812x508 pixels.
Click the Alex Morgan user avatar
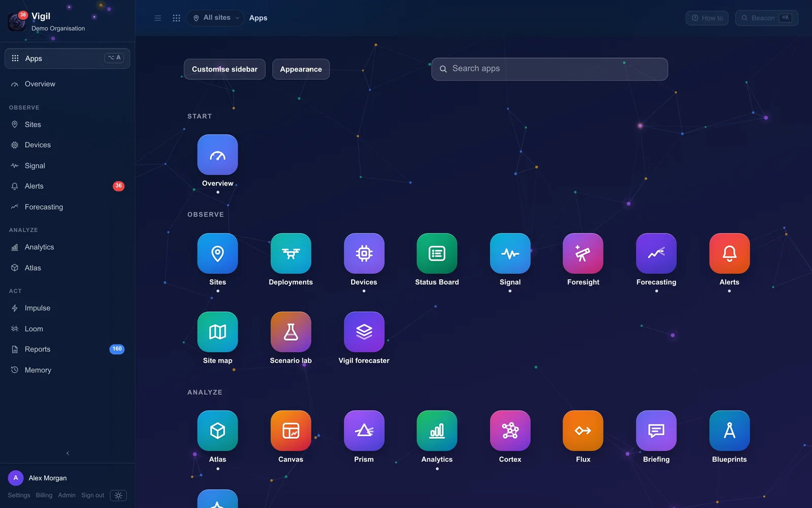[x=16, y=478]
